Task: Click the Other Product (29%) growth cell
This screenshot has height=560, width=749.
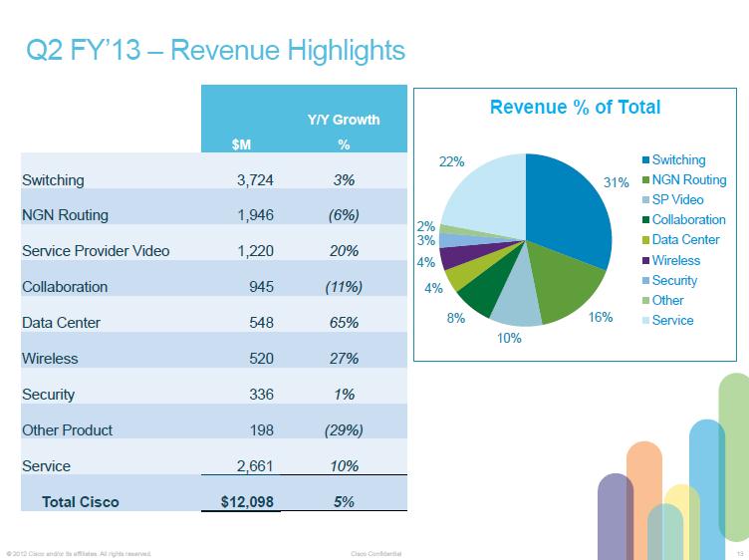Action: click(345, 430)
